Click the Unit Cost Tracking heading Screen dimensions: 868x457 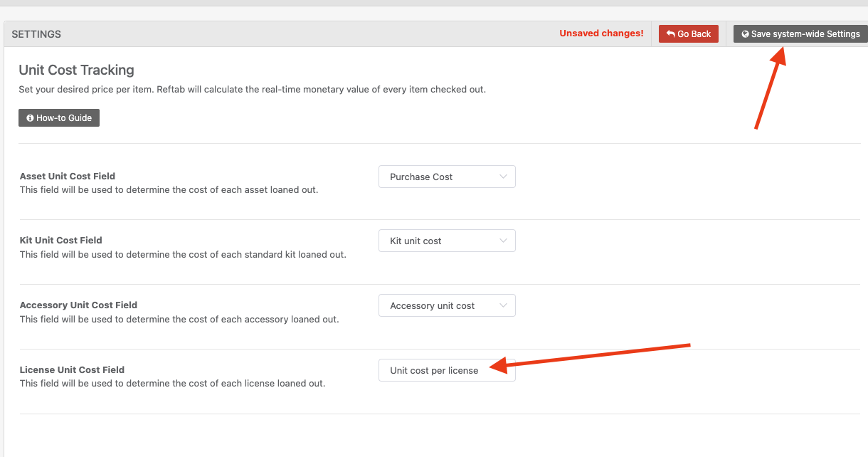(76, 70)
